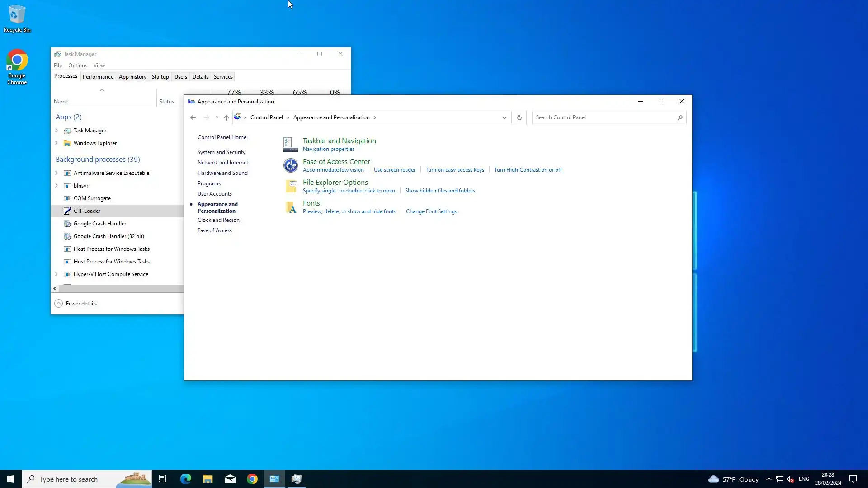Click the search magnifier in Control Panel
This screenshot has height=488, width=868.
[x=679, y=117]
